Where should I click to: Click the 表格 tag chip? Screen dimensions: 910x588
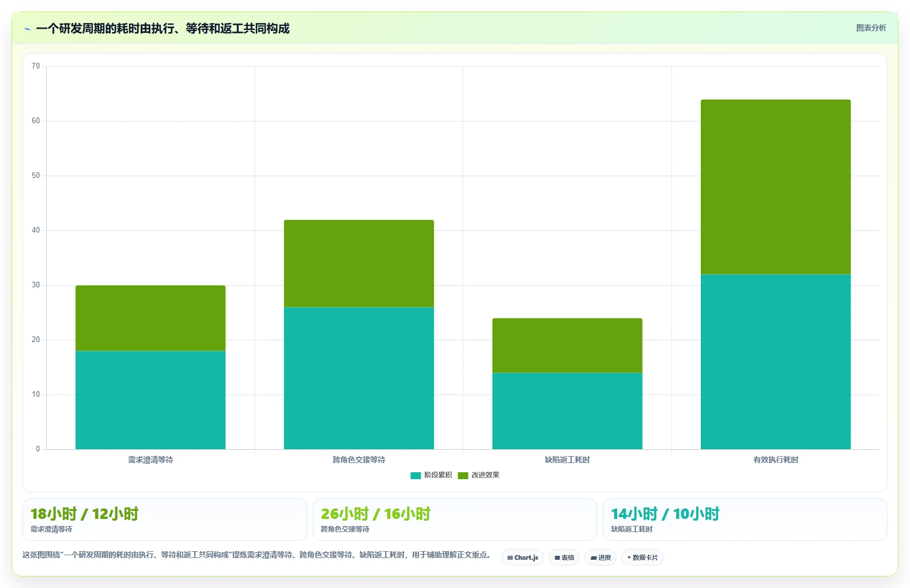564,557
